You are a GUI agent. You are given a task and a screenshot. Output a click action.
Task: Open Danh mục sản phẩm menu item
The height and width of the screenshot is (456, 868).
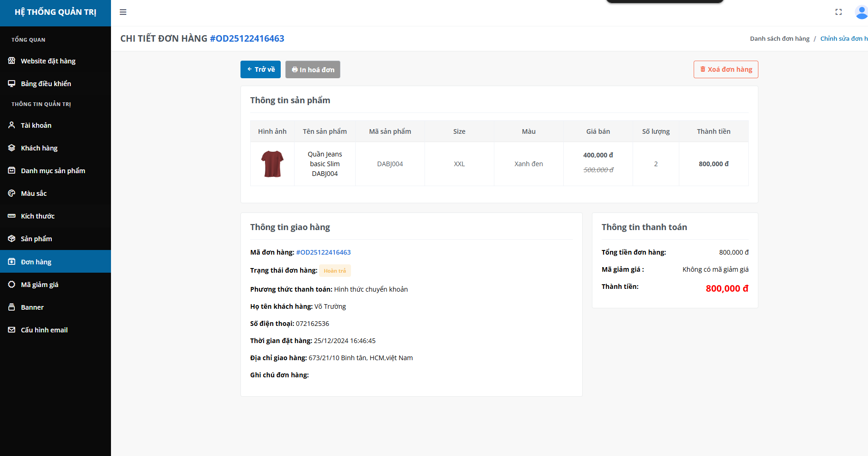(53, 171)
